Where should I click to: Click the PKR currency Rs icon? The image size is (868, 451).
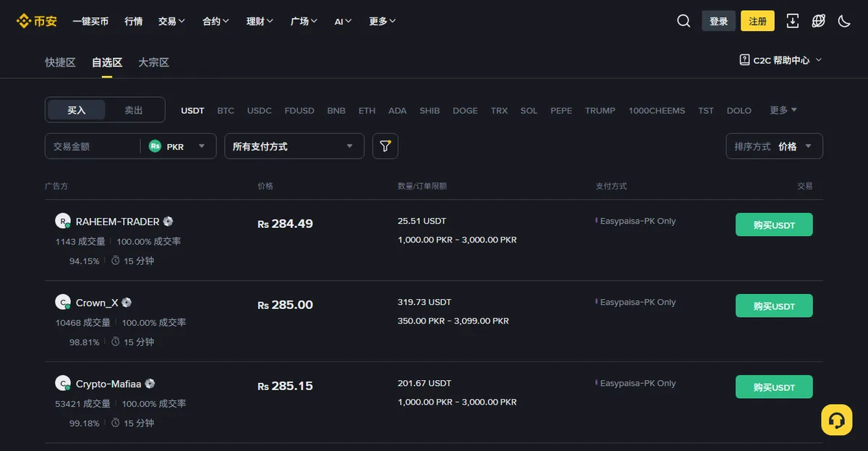(155, 146)
